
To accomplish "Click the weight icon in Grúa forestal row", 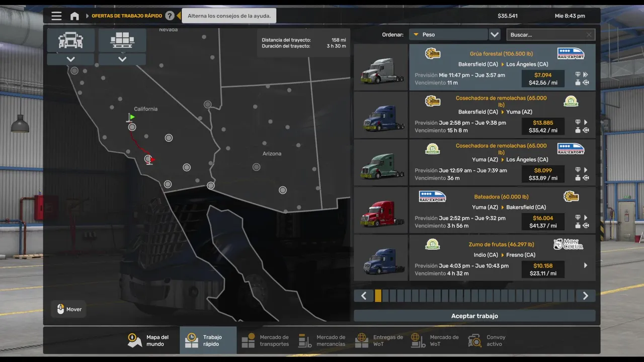I will [578, 82].
